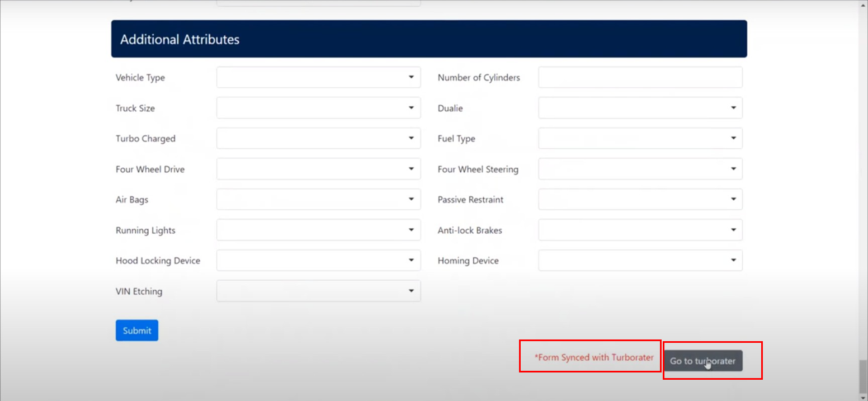Click the 'Anti-lock Brakes' label
Screen dimensions: 868x401
click(x=470, y=230)
